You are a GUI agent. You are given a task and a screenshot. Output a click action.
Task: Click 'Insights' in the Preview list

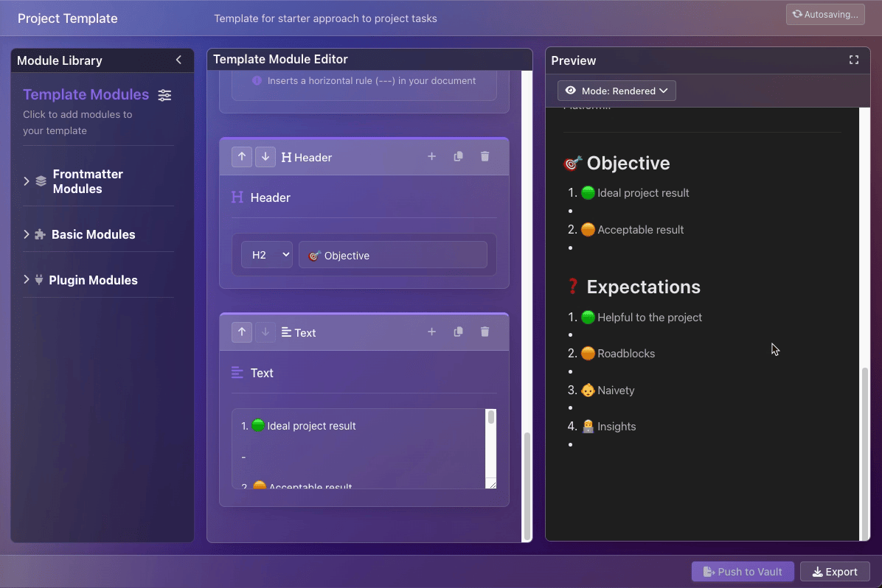click(617, 426)
